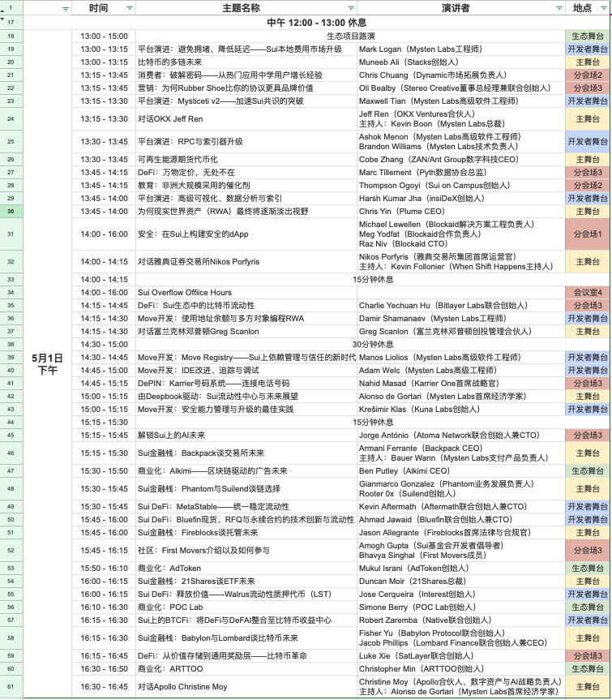Click the DePIN:Karrier号码系统 topic cell
Image resolution: width=612 pixels, height=700 pixels.
click(246, 383)
